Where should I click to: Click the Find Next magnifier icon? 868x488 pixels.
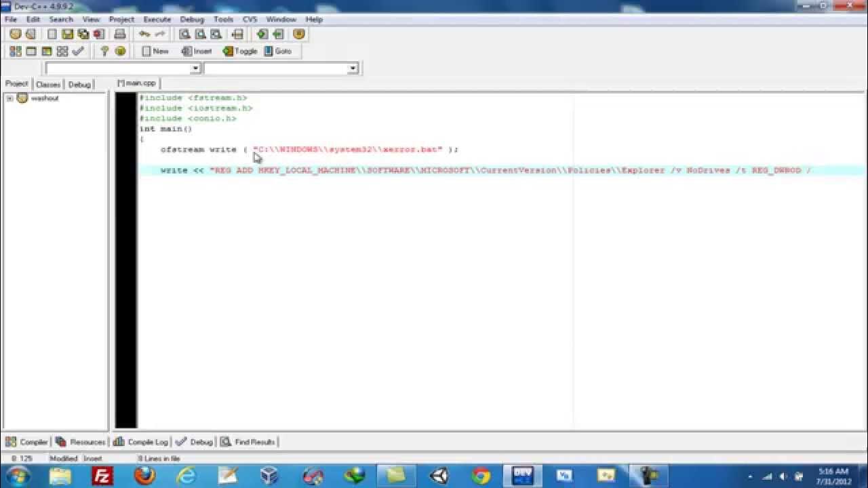(x=216, y=34)
